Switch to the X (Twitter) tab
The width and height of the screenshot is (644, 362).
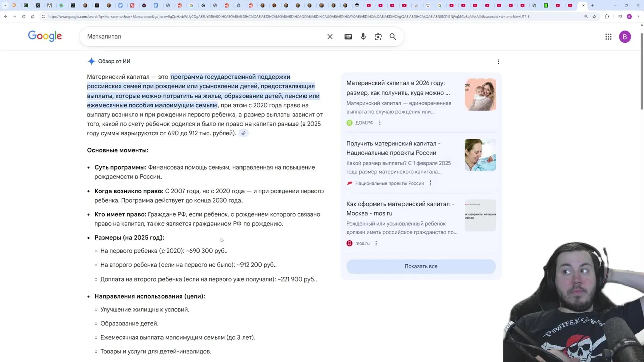click(x=38, y=5)
